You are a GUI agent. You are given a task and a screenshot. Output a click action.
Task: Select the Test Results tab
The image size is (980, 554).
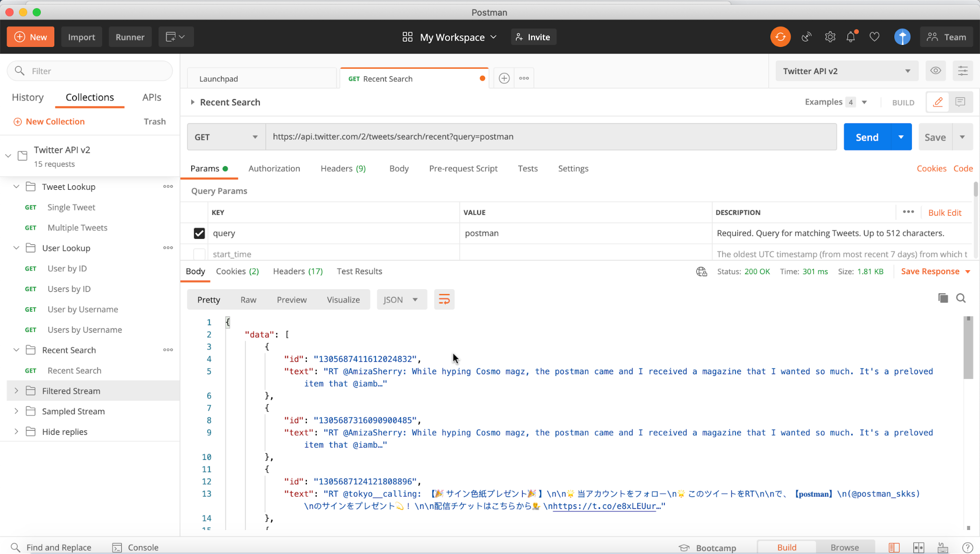pyautogui.click(x=359, y=271)
